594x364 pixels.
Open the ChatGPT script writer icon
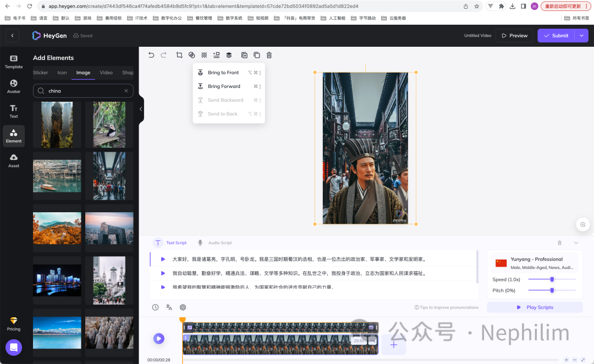click(x=183, y=307)
